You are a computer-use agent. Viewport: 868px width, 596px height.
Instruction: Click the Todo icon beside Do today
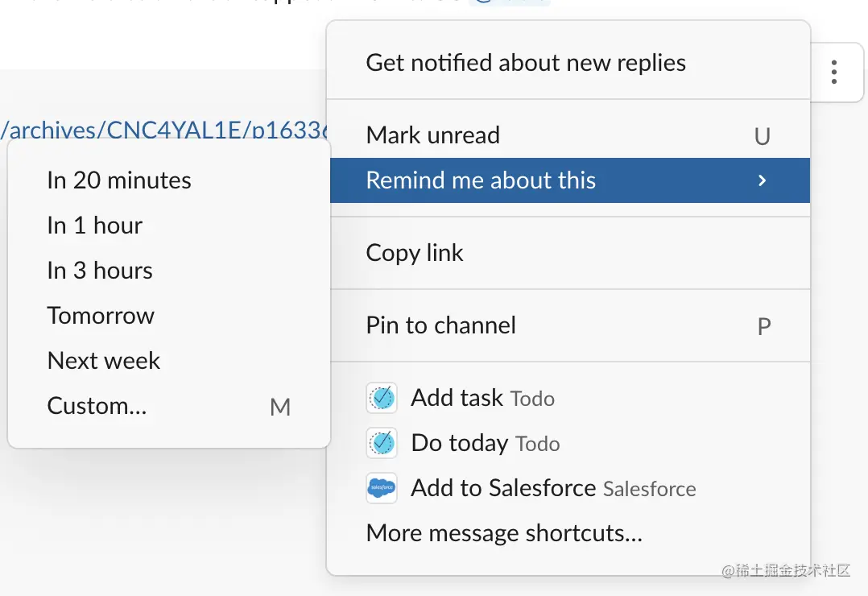tap(381, 443)
